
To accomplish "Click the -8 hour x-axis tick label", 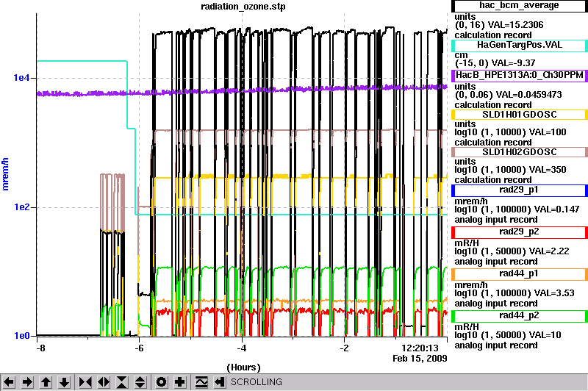I will pyautogui.click(x=40, y=348).
